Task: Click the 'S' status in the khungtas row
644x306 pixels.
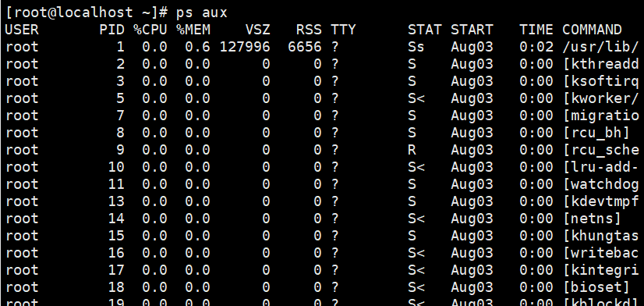Action: coord(412,236)
